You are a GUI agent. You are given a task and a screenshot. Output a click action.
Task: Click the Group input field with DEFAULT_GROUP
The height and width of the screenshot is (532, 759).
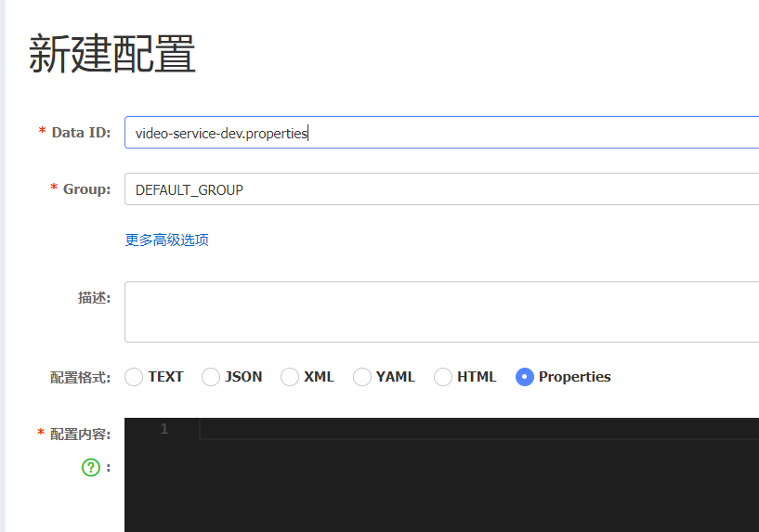[x=441, y=189]
